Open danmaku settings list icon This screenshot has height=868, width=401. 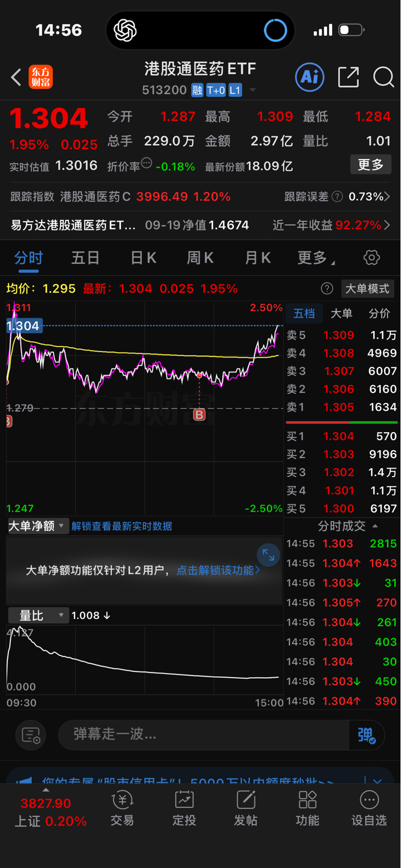coord(31,735)
